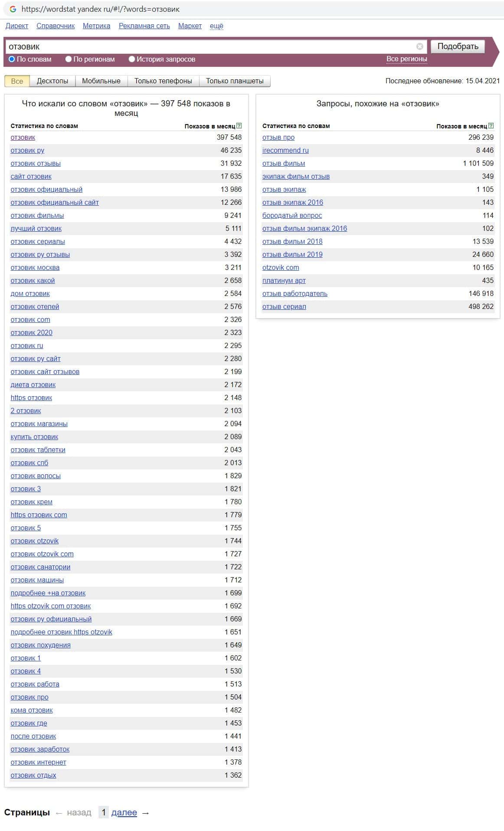
Task: Open the "Метрика" link in the top navigation
Action: [x=96, y=26]
